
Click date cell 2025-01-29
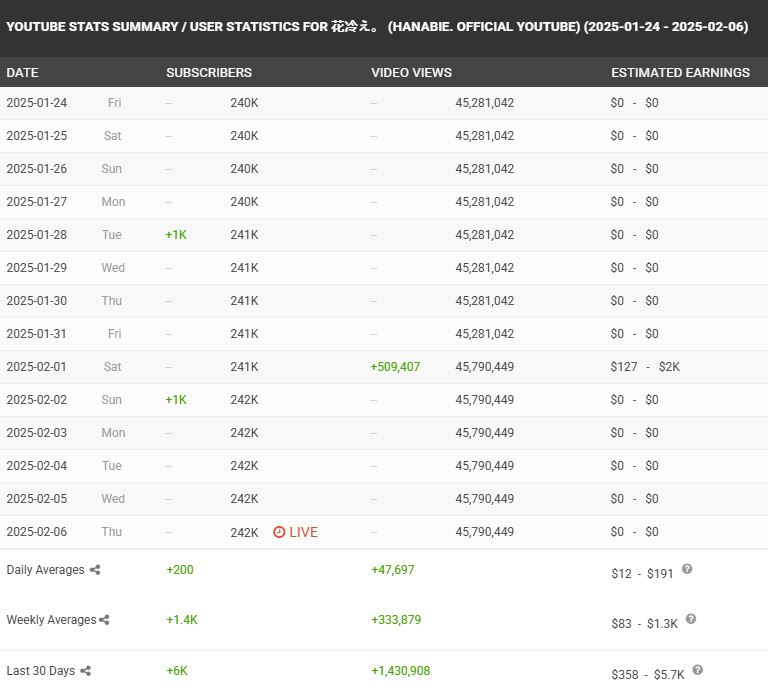[37, 267]
